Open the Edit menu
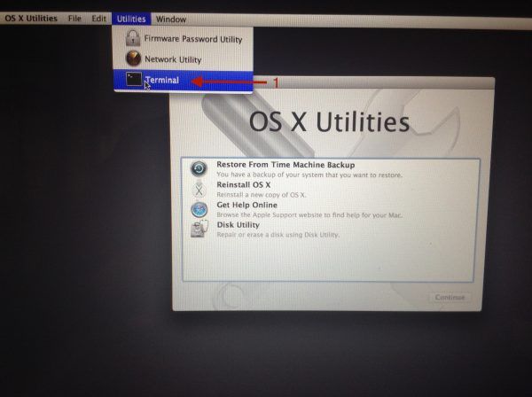Screen dimensions: 532x397 99,18
